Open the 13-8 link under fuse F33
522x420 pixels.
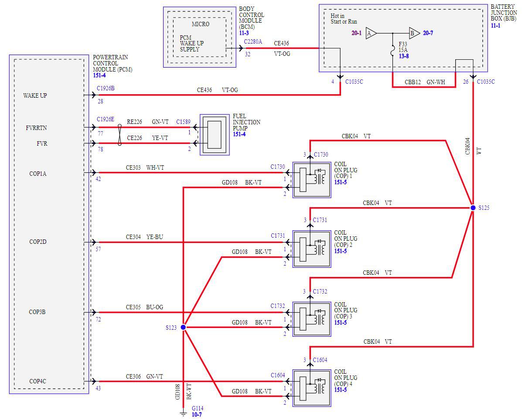coord(404,56)
